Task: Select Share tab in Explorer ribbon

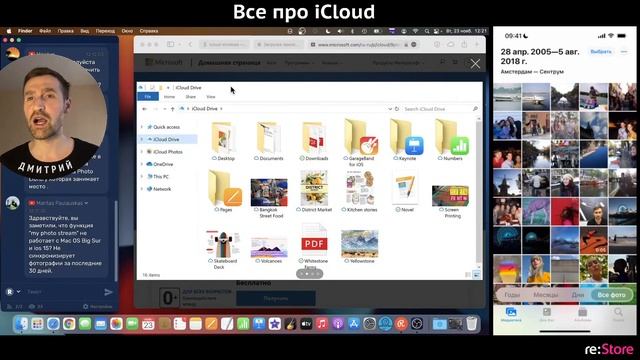Action: coord(191,97)
